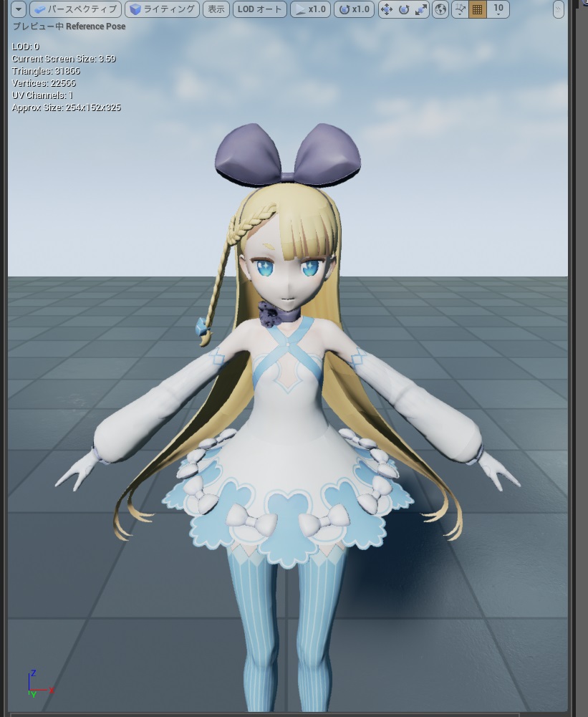Click the preview scene setup icon beside the grid toggle
Viewport: 588px width, 717px height.
coord(461,10)
